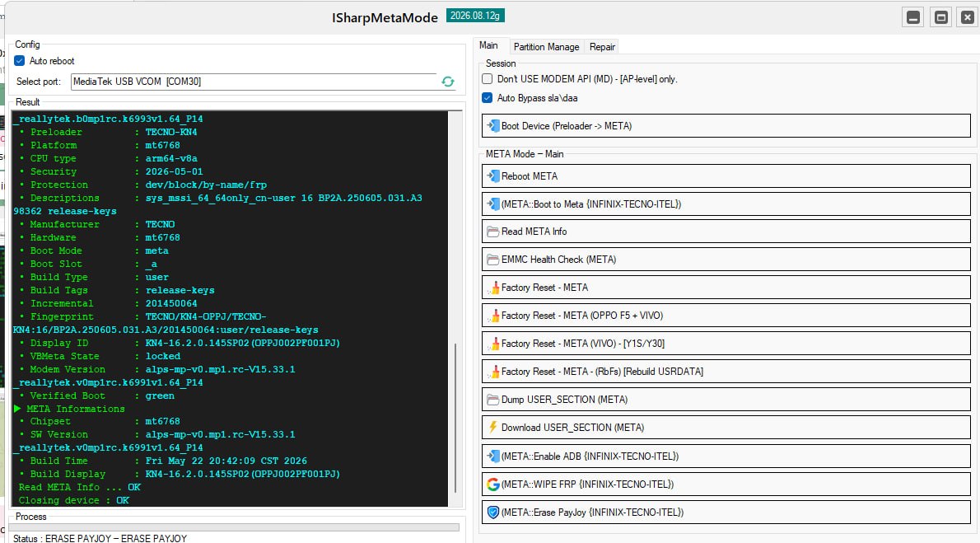
Task: Click broom icon on Factory Reset Rebuild USRDATA
Action: [x=492, y=372]
